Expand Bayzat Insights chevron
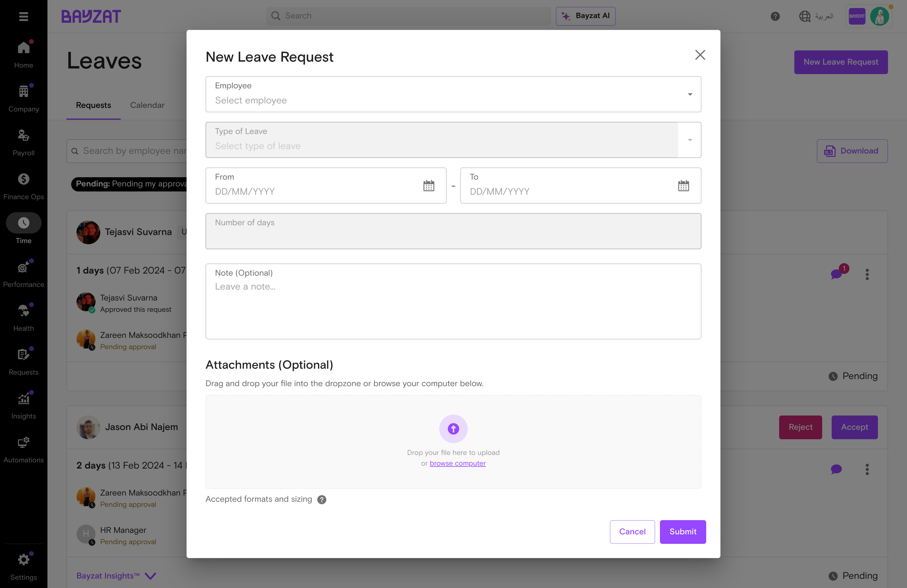Image resolution: width=907 pixels, height=588 pixels. [150, 576]
